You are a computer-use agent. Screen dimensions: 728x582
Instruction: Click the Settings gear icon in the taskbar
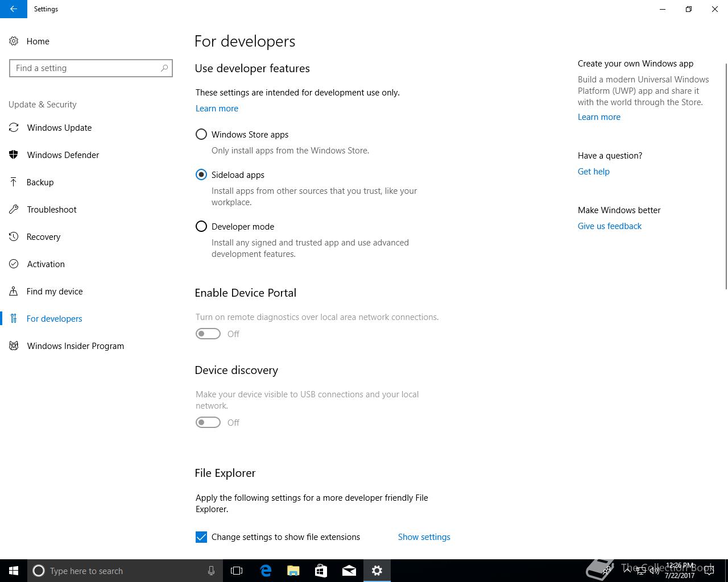click(x=377, y=571)
